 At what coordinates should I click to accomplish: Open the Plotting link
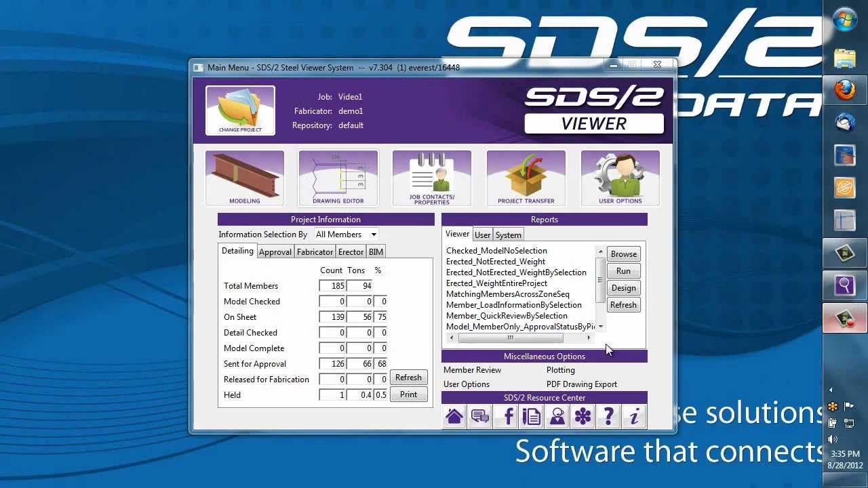(561, 370)
